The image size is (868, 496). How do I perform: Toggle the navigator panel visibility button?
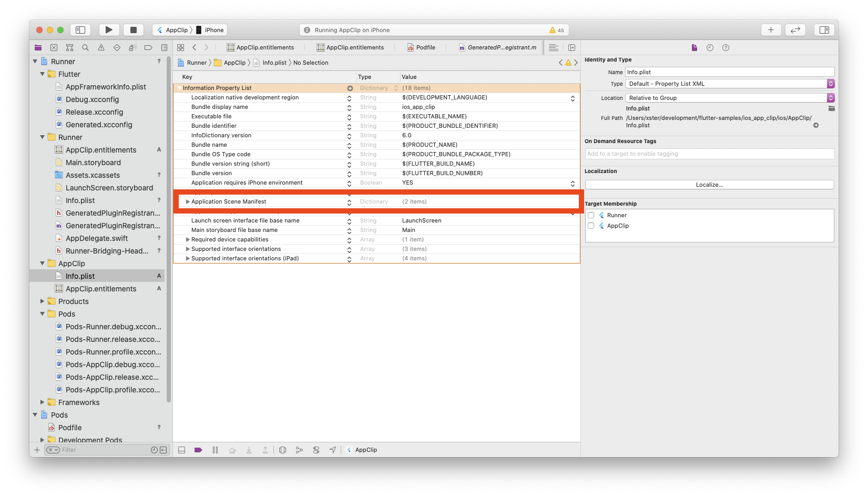tap(80, 30)
